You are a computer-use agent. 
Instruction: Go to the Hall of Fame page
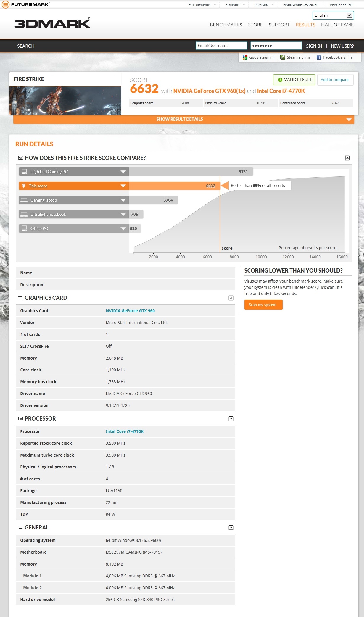337,25
